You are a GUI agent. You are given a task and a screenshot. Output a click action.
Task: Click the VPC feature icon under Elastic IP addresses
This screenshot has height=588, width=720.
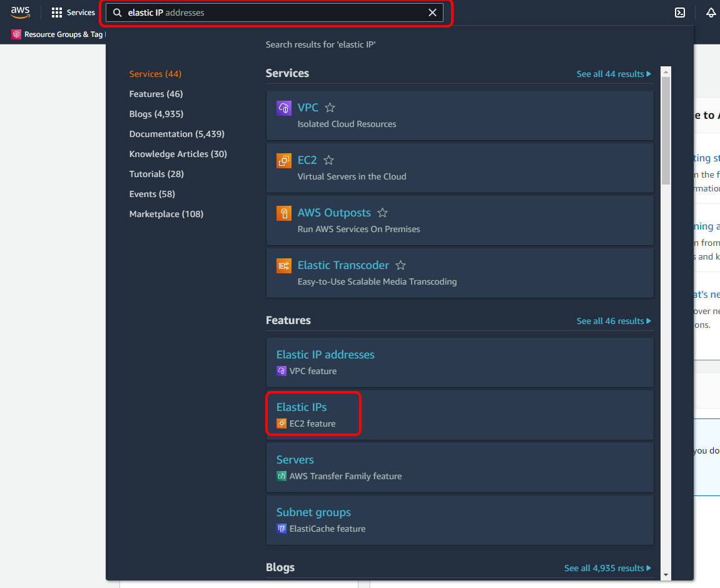(281, 371)
